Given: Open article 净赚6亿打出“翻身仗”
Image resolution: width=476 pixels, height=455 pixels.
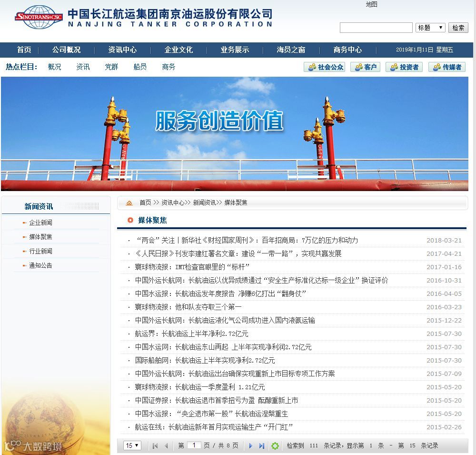Looking at the screenshot, I should click(x=220, y=294).
